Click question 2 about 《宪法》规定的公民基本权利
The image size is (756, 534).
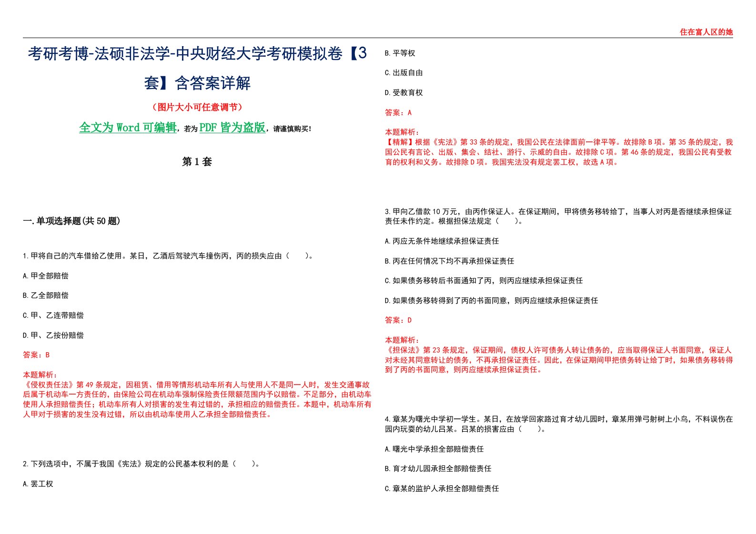[141, 464]
